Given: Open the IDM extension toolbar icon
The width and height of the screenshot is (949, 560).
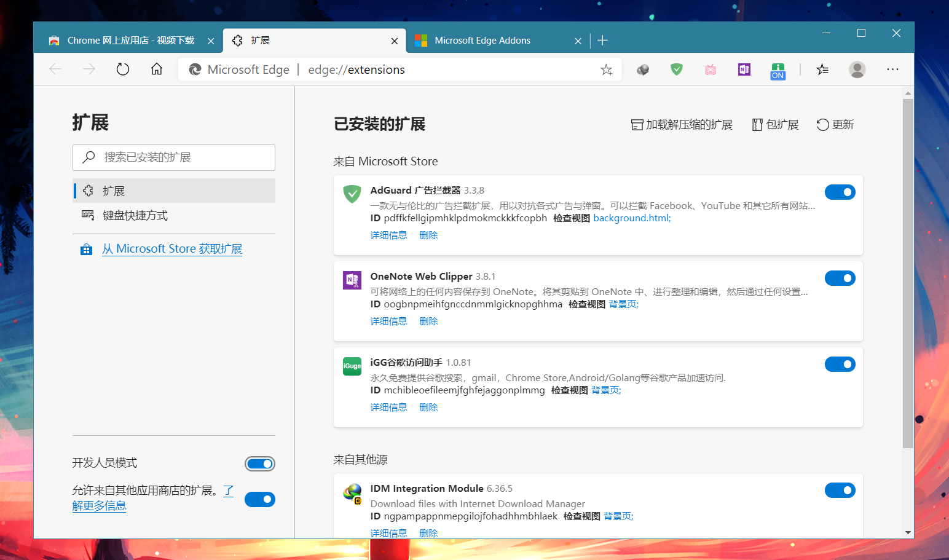Looking at the screenshot, I should click(643, 69).
